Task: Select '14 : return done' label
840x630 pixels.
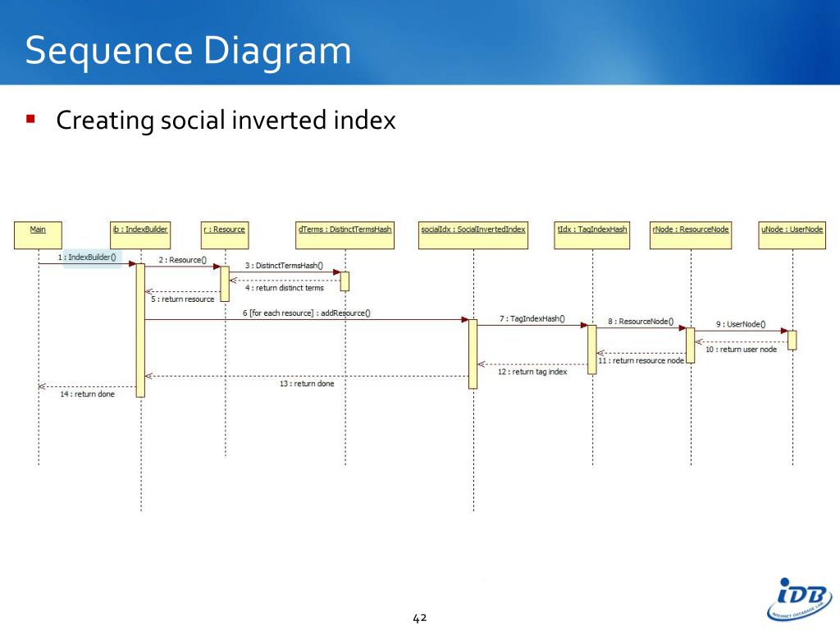Action: pos(87,395)
